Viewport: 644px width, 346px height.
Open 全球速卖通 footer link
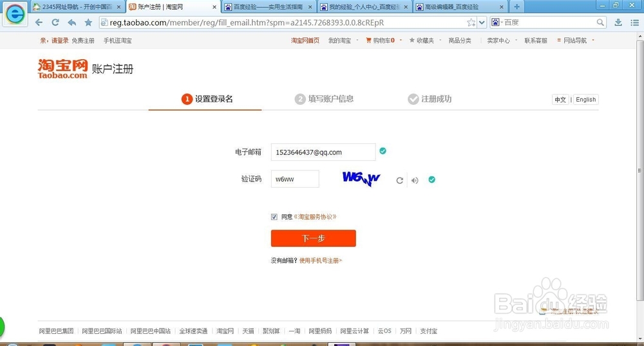pos(193,331)
